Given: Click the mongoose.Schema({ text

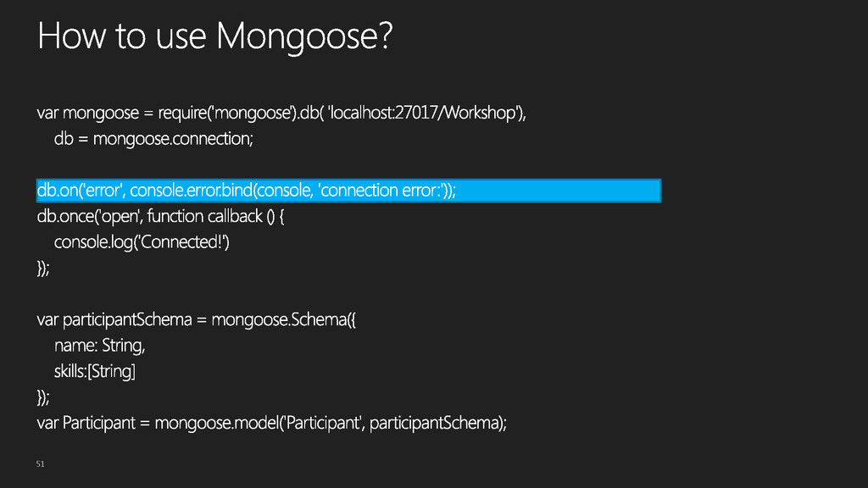Looking at the screenshot, I should 283,319.
